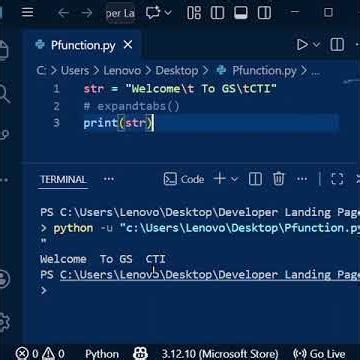Open the Manage gear in activity bar
360x360 pixels.
(5, 322)
